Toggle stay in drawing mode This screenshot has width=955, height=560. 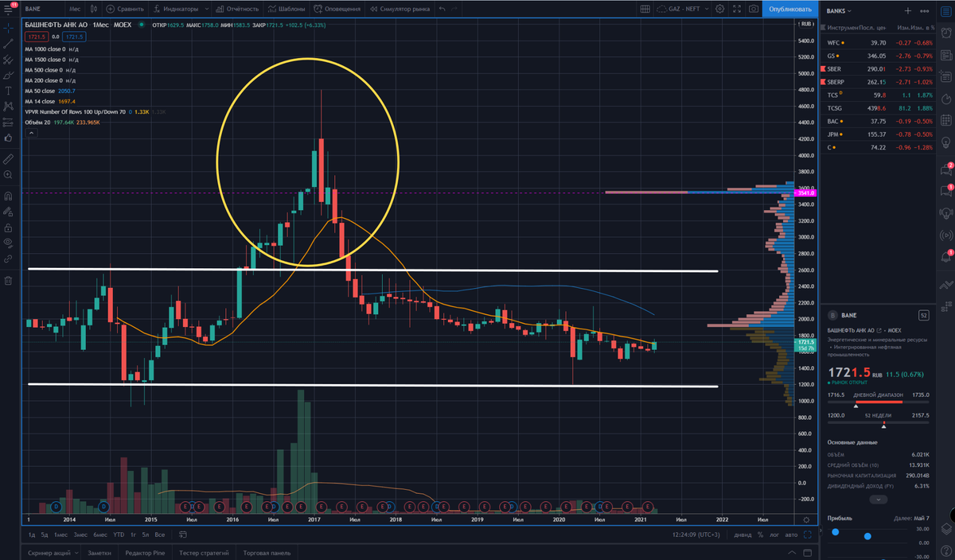coord(8,212)
